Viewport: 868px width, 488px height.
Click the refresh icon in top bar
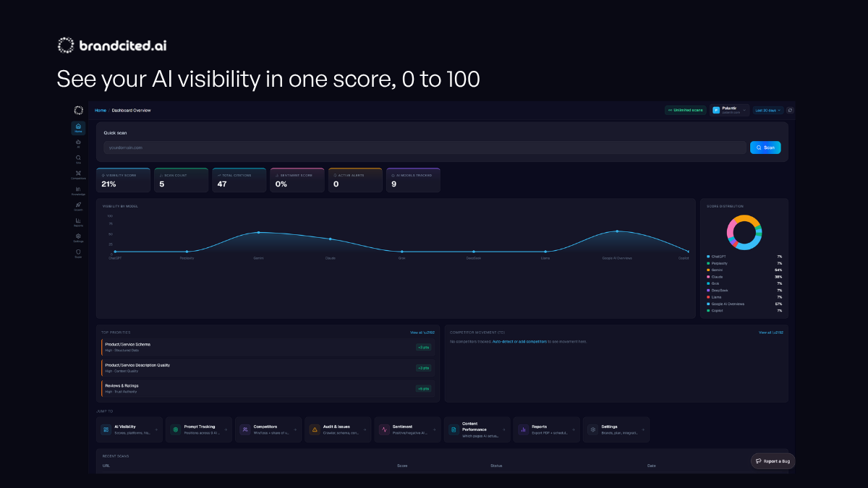point(790,111)
